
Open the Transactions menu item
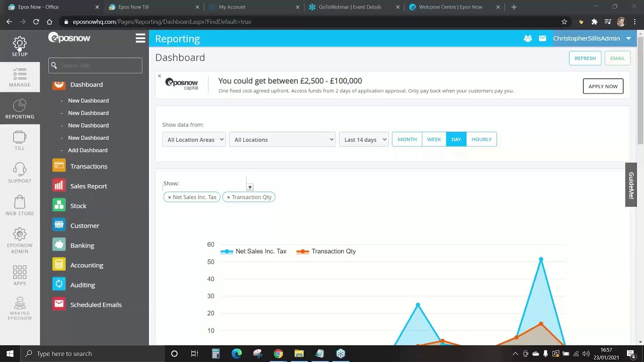click(x=89, y=166)
